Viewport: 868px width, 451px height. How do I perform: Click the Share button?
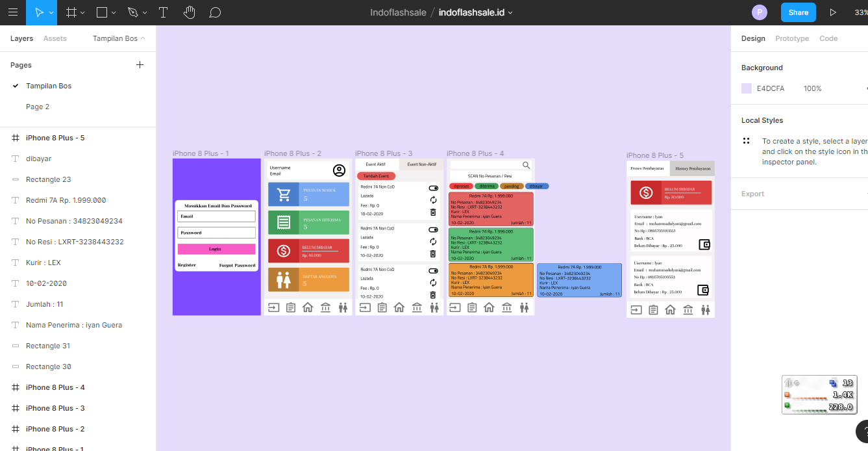798,12
